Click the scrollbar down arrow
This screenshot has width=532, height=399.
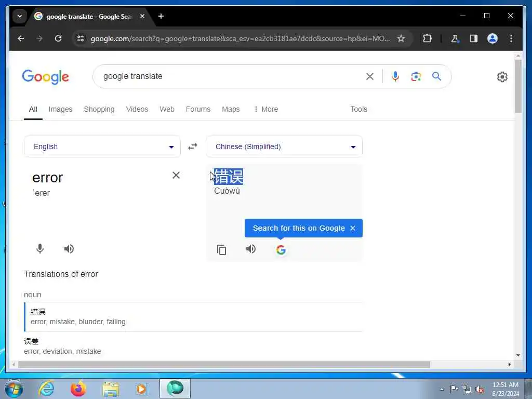coord(518,355)
